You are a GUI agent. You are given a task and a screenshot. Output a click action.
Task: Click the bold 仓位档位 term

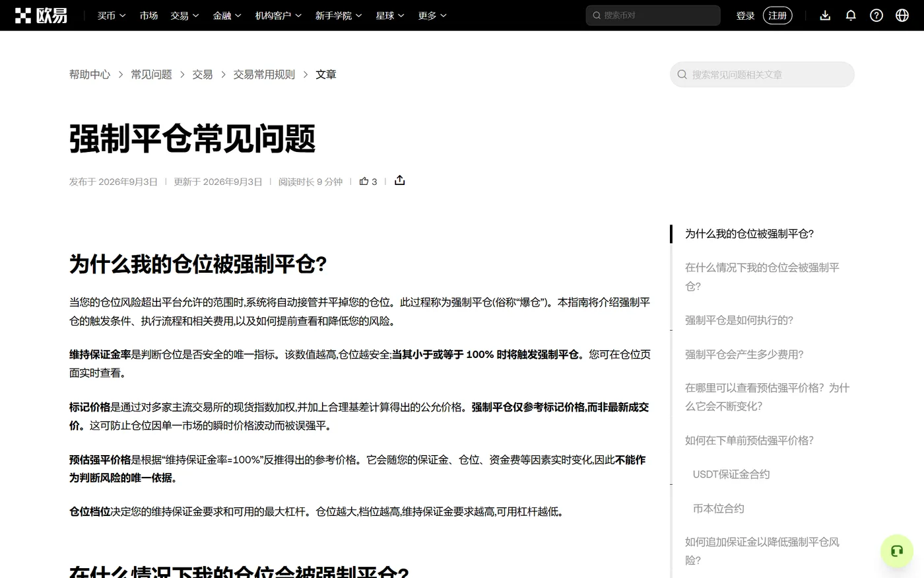pyautogui.click(x=90, y=512)
